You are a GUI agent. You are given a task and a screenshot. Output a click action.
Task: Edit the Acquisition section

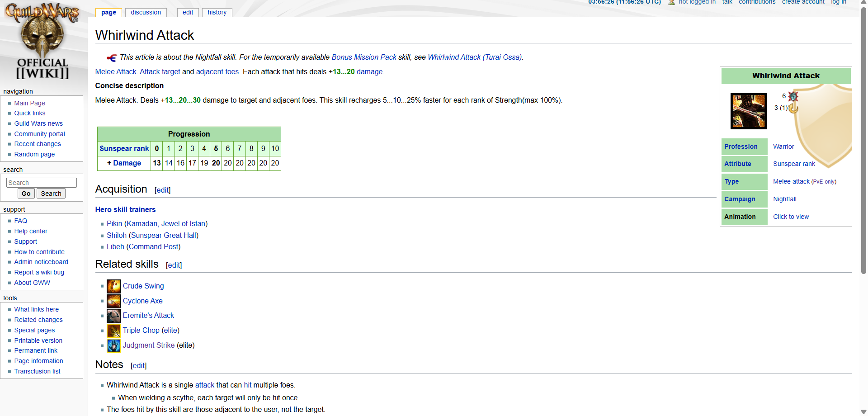(x=163, y=190)
